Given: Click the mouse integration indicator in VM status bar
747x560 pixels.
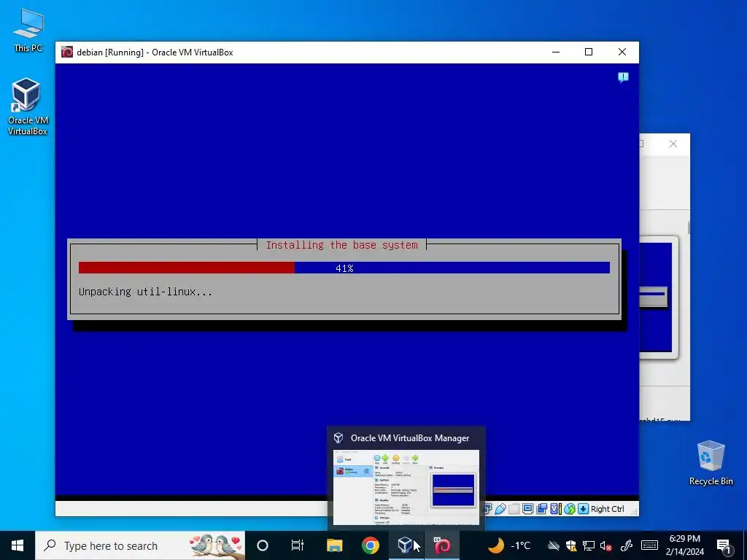Looking at the screenshot, I should pos(570,509).
